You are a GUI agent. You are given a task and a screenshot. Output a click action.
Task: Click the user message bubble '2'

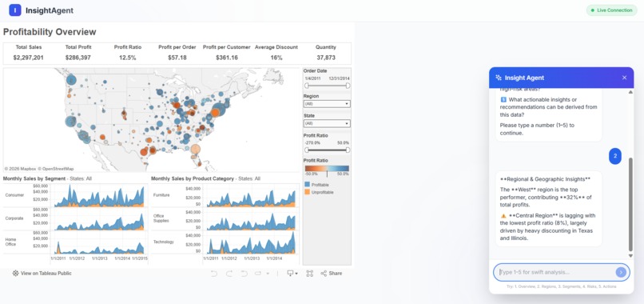(615, 156)
